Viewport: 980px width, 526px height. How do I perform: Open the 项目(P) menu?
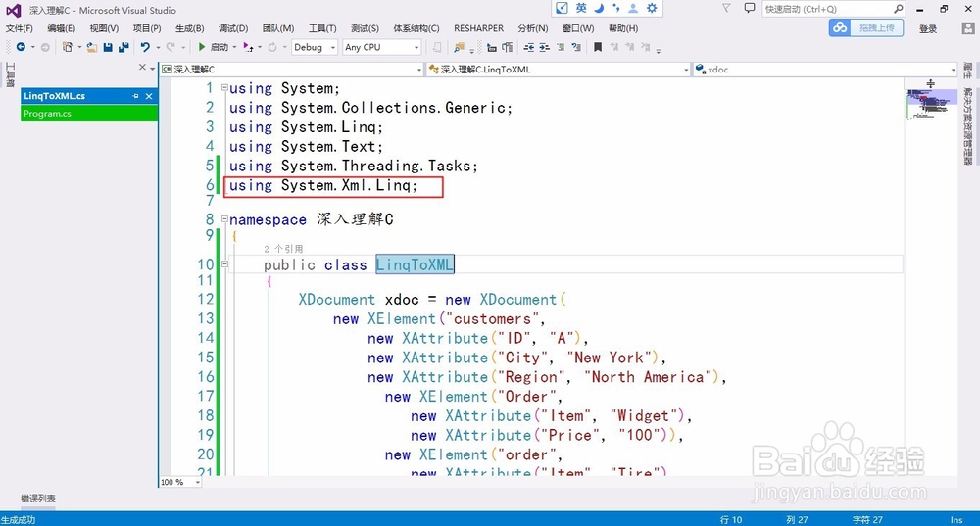[x=147, y=28]
